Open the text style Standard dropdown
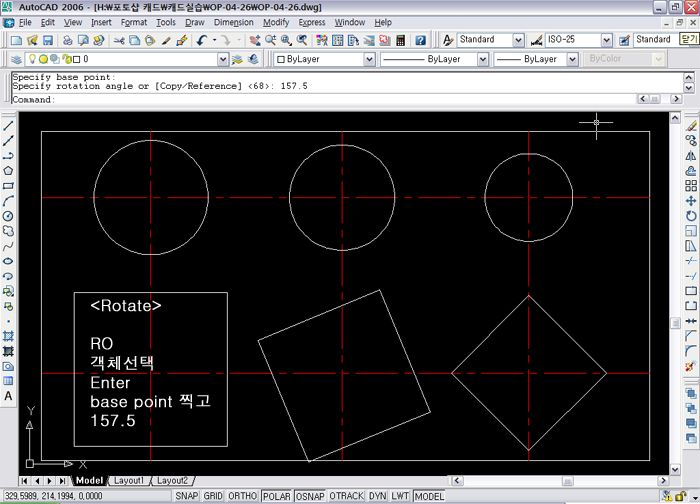Image resolution: width=700 pixels, height=504 pixels. (x=517, y=40)
